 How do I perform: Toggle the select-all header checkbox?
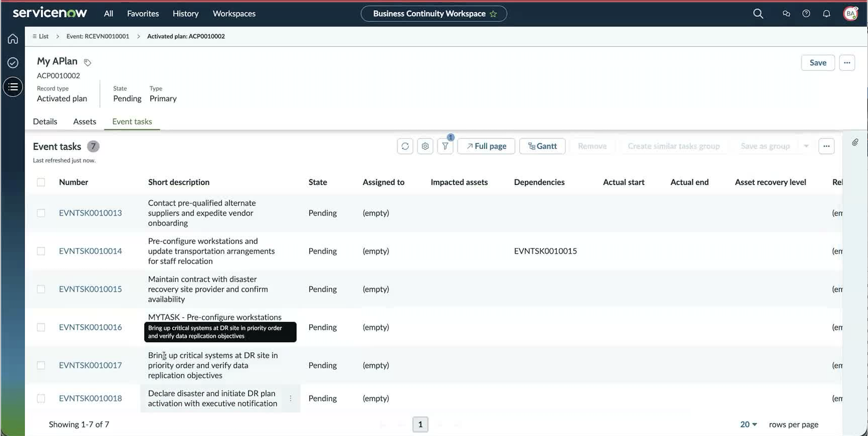click(x=41, y=182)
